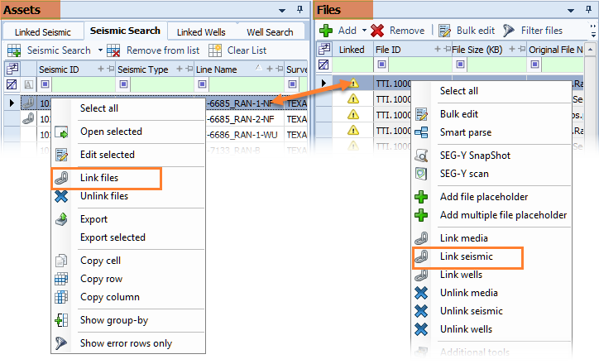This screenshot has width=599, height=364.
Task: Toggle the Line Name column filter box
Action: pos(202,84)
